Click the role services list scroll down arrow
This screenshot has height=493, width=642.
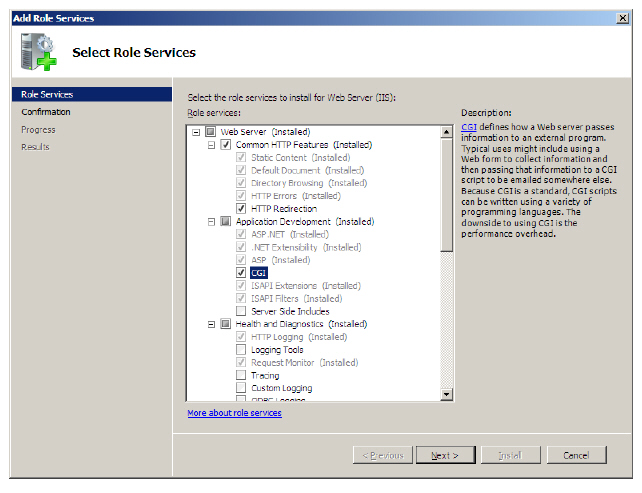tap(447, 395)
